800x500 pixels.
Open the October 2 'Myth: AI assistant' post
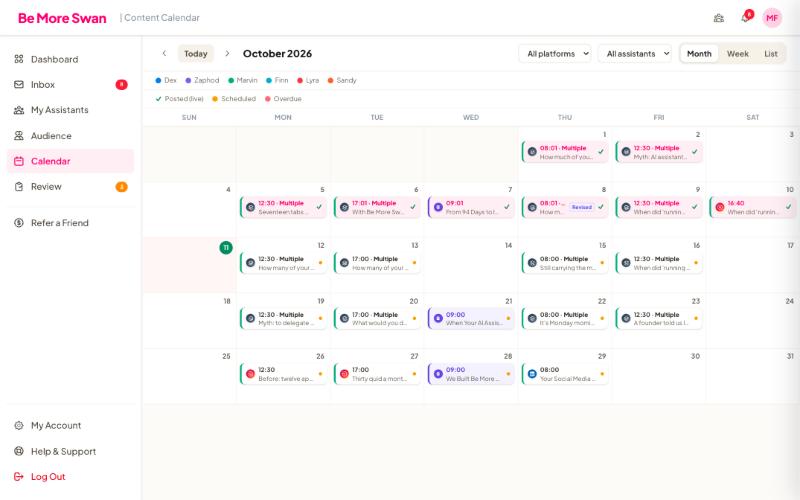pyautogui.click(x=659, y=152)
